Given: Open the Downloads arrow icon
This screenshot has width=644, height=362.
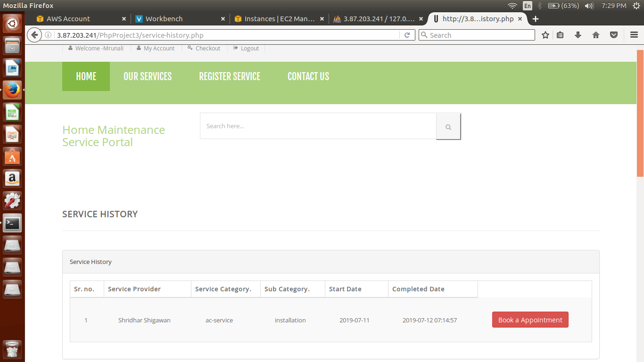Looking at the screenshot, I should point(578,35).
